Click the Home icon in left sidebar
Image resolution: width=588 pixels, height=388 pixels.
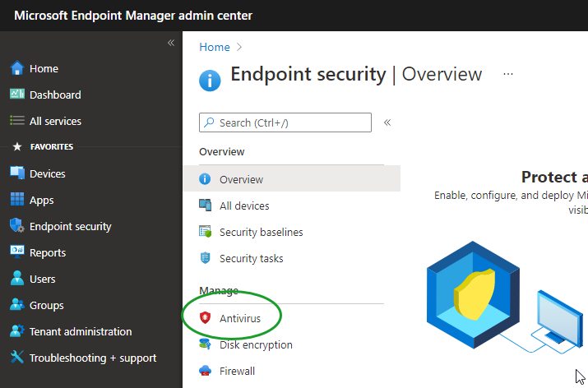[x=17, y=69]
